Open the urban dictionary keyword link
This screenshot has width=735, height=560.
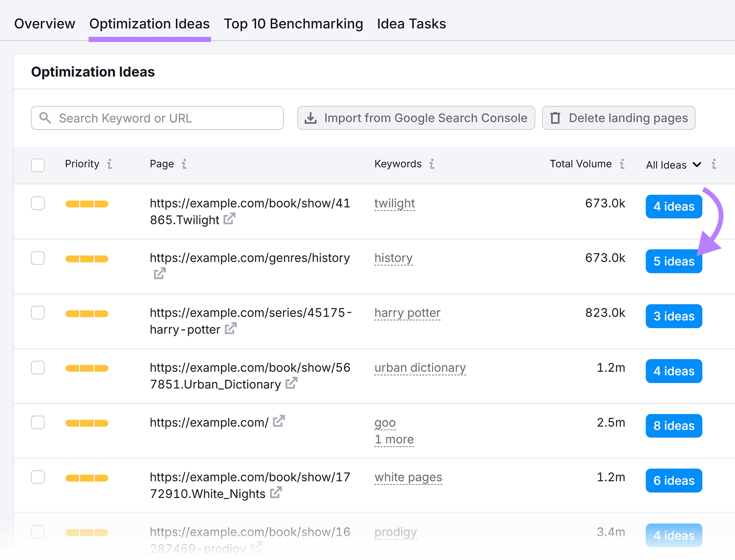420,367
